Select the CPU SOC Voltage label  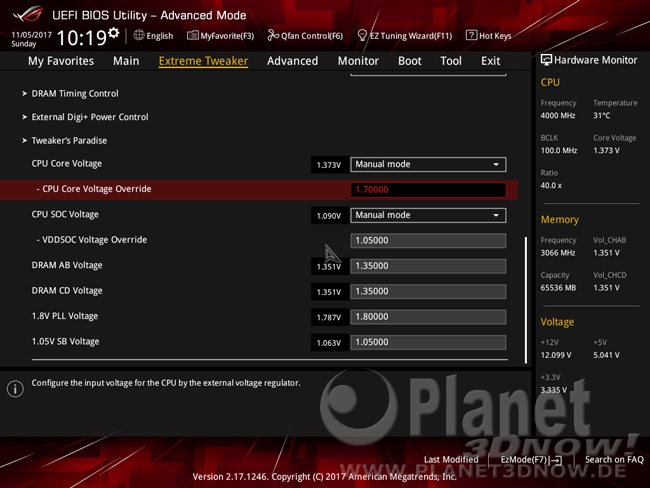coord(65,214)
